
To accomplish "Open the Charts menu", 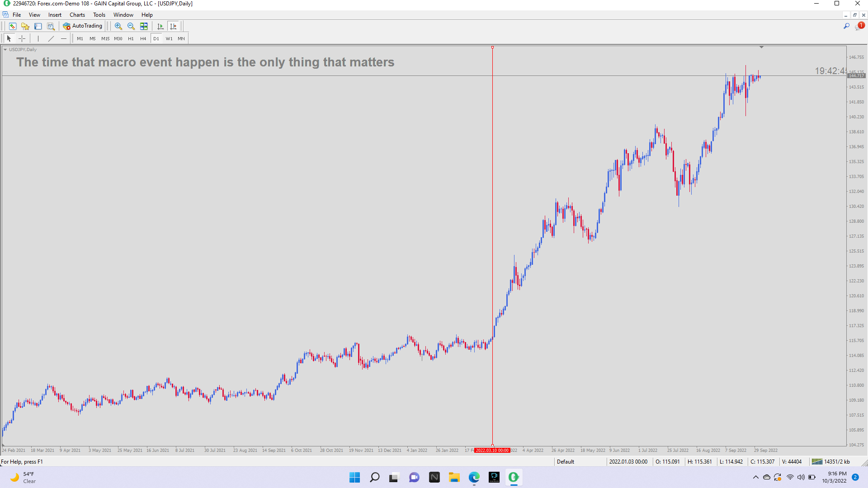I will 77,15.
